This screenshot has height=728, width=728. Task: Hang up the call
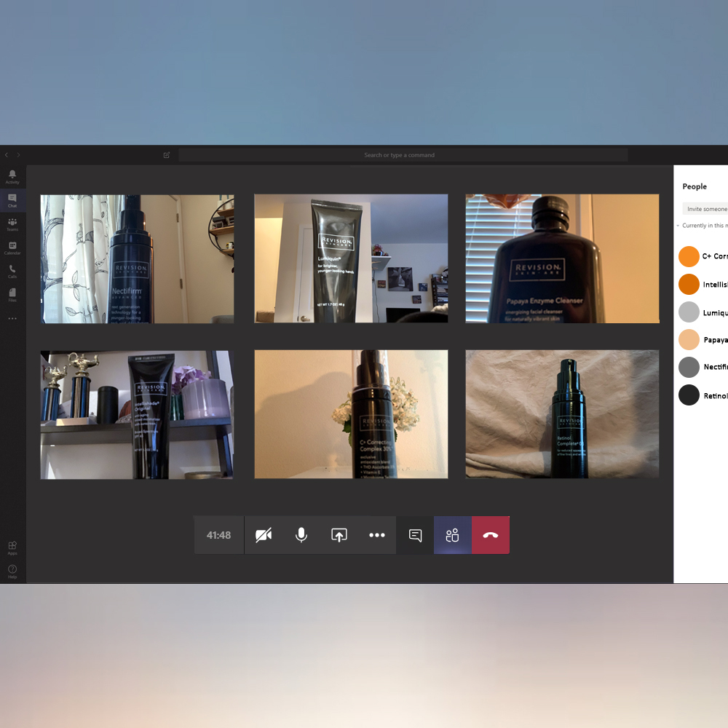point(491,535)
